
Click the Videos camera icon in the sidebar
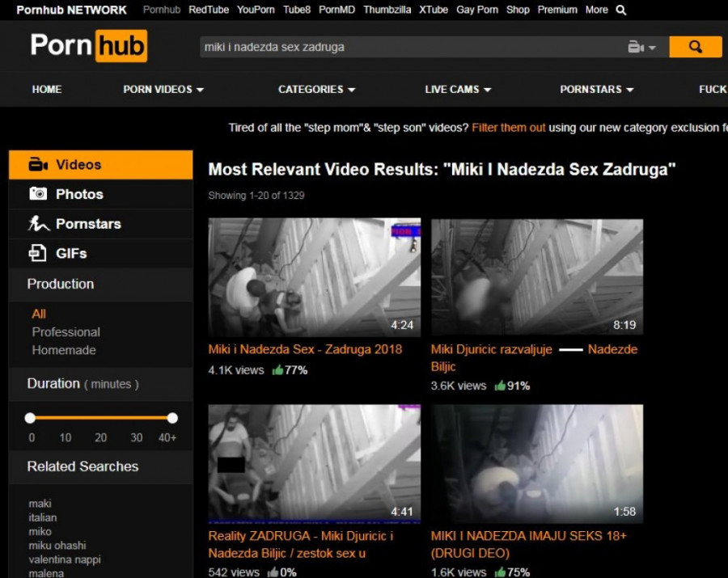point(38,165)
